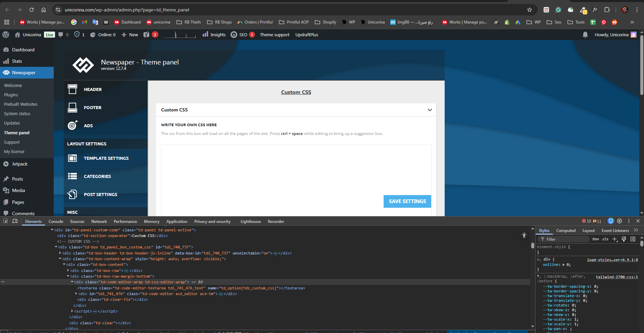Toggle the DevTools device toolbar icon
Screen dimensions: 644x333
(15, 221)
